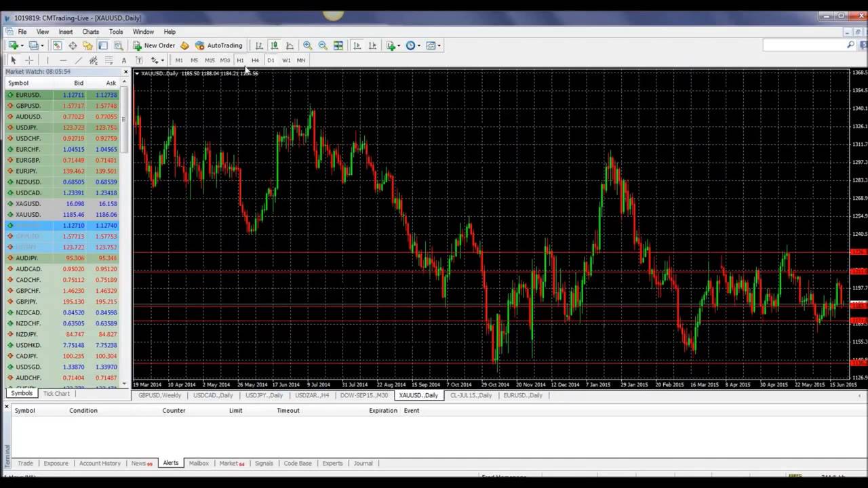Switch to the Tick Chart tab

click(x=56, y=394)
